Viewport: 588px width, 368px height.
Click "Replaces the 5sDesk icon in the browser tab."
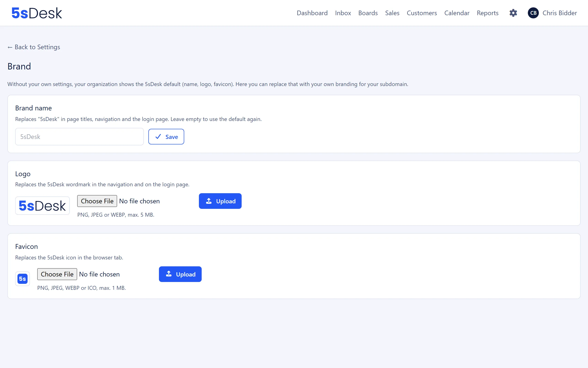point(69,258)
